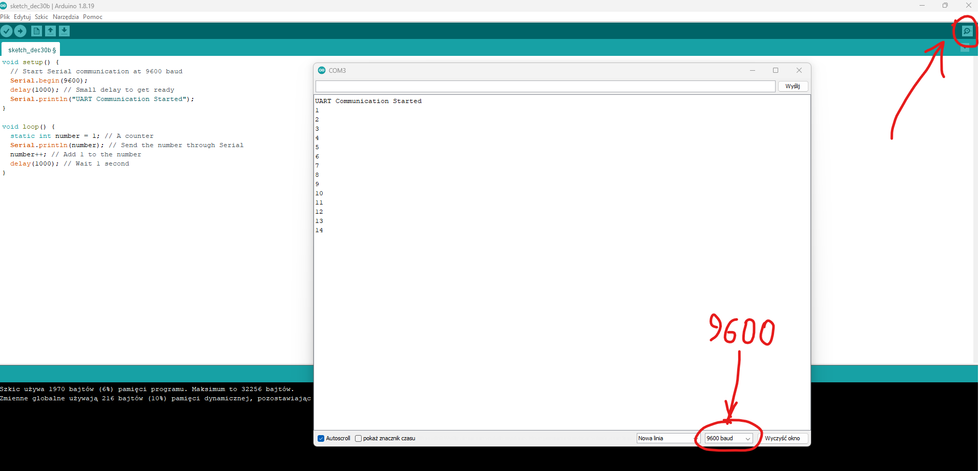Open a sketch with the Open icon
Viewport: 980px width, 471px height.
point(50,31)
